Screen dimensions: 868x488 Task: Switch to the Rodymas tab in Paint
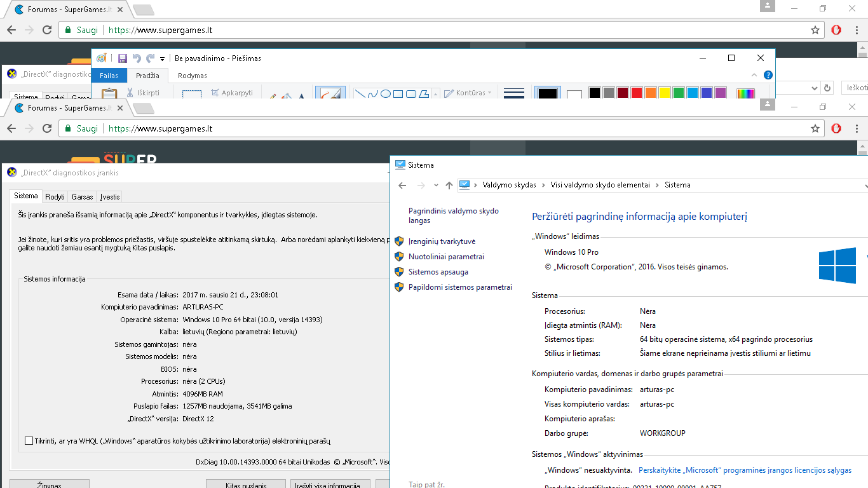click(193, 76)
